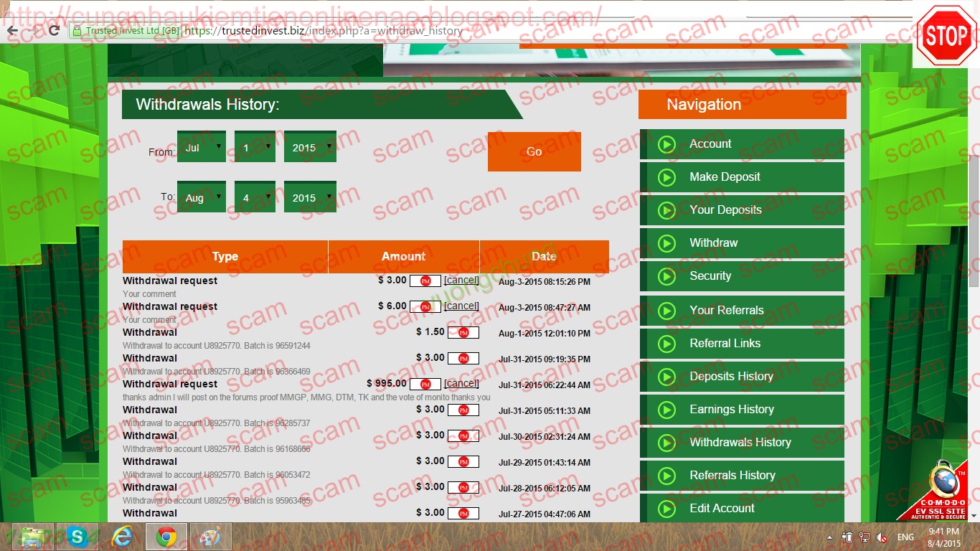
Task: Click PM icon on $995.00 request
Action: pos(425,385)
